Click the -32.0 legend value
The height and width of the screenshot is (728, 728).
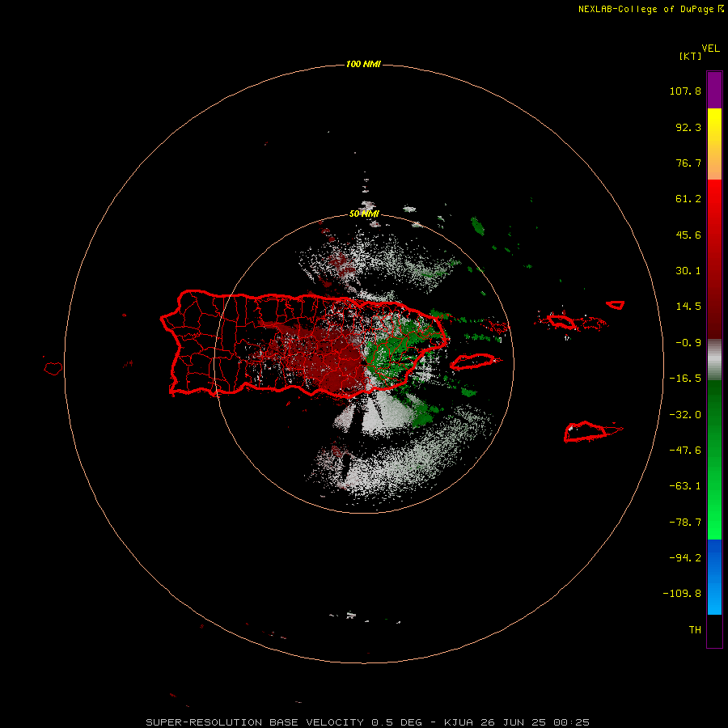point(685,415)
